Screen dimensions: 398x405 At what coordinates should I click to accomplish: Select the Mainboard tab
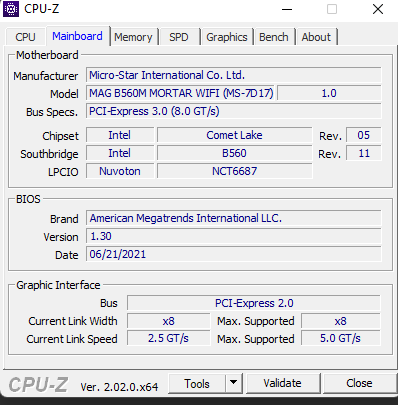77,36
